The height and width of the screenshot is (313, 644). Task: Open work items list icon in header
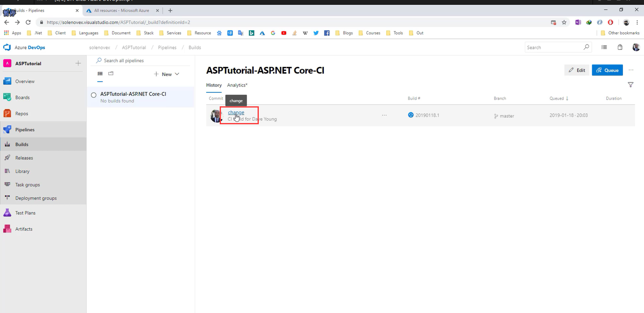click(x=604, y=47)
